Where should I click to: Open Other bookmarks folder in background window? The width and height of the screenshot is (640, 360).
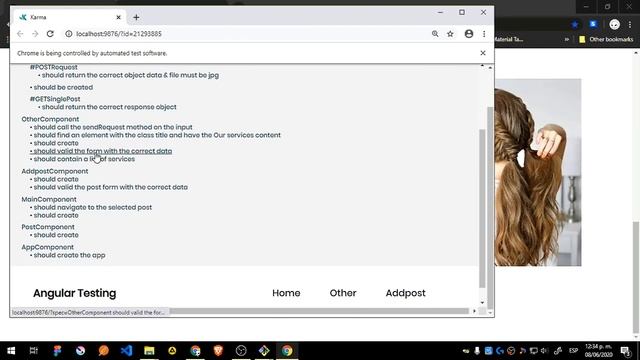[x=606, y=40]
